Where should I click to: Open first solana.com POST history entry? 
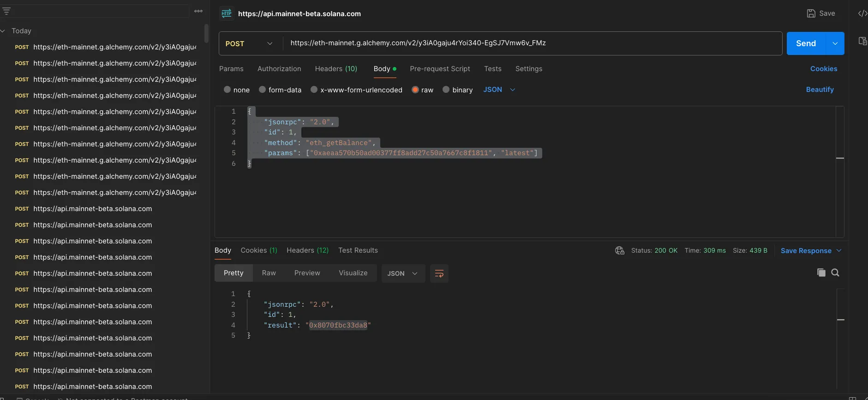pos(92,209)
